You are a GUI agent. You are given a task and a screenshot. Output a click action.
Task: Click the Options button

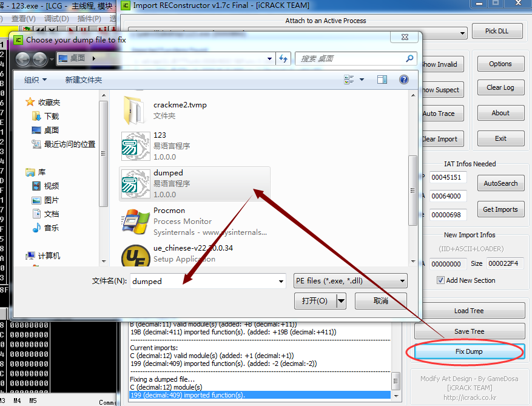coord(500,64)
